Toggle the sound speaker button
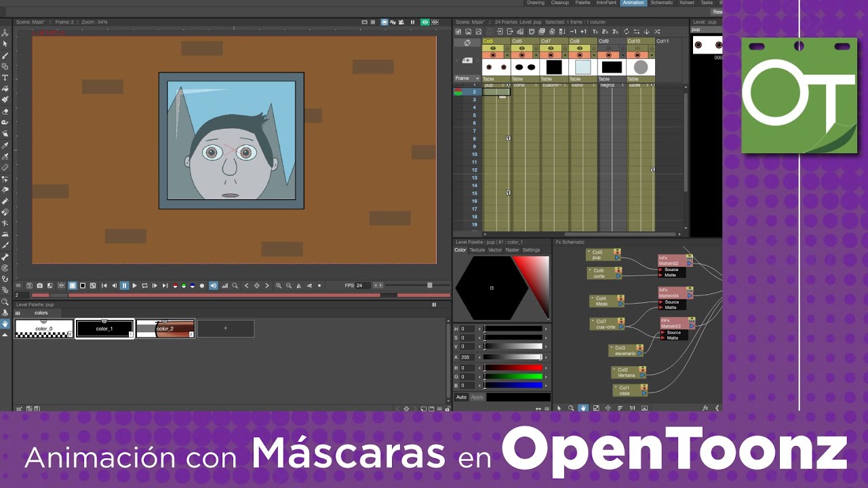Image resolution: width=868 pixels, height=488 pixels. point(214,285)
